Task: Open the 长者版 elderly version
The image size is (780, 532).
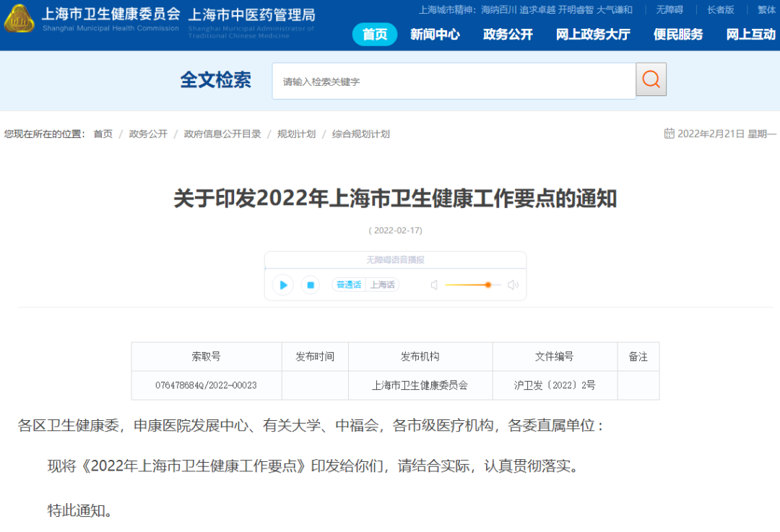Action: click(x=722, y=9)
